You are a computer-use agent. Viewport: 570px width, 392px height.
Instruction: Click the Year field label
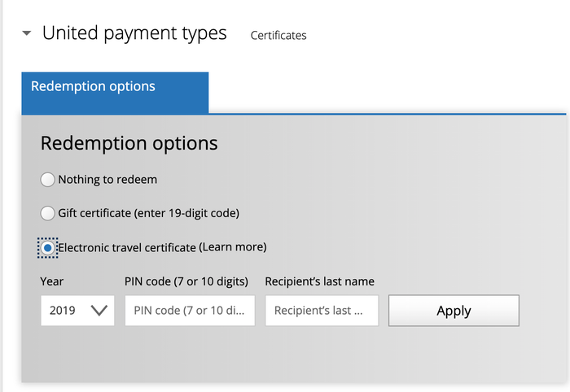pos(51,281)
